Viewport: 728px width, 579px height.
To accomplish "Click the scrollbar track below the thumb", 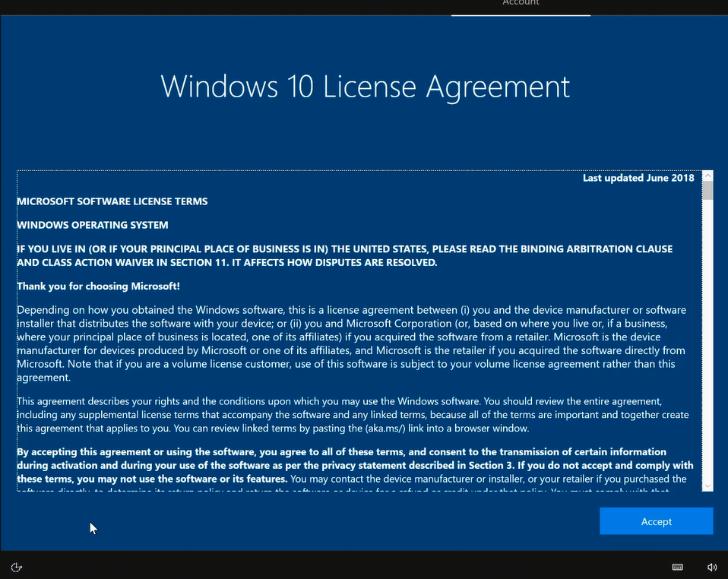I will click(707, 342).
